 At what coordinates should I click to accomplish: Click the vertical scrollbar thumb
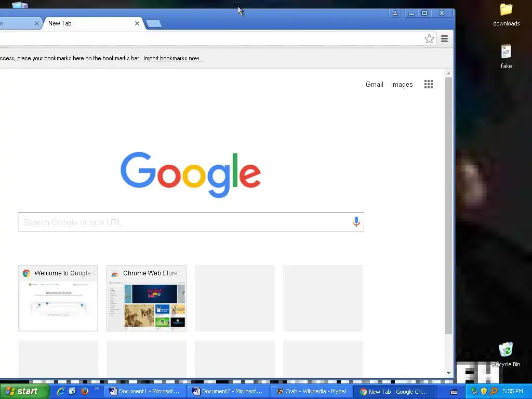[448, 205]
